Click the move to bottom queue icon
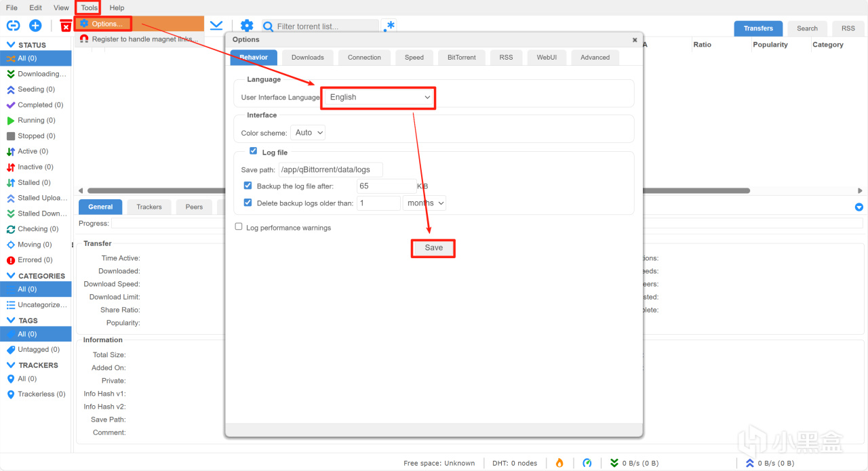 tap(216, 26)
